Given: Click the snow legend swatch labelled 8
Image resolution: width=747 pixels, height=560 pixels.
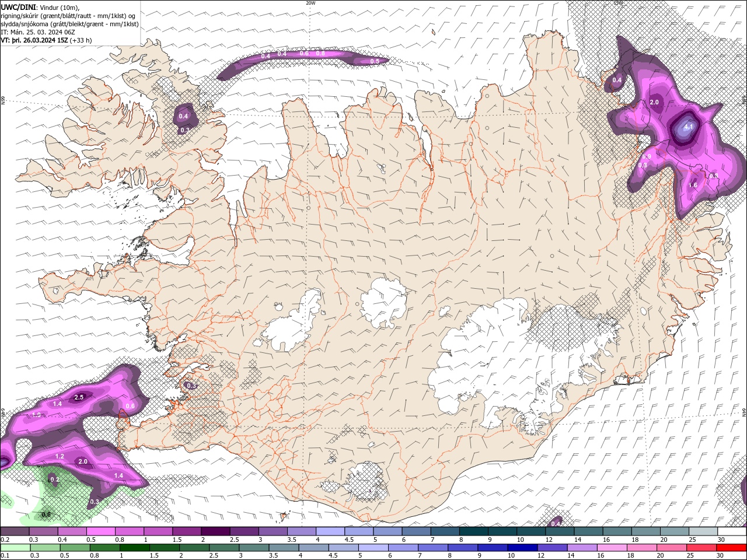Looking at the screenshot, I should [473, 531].
